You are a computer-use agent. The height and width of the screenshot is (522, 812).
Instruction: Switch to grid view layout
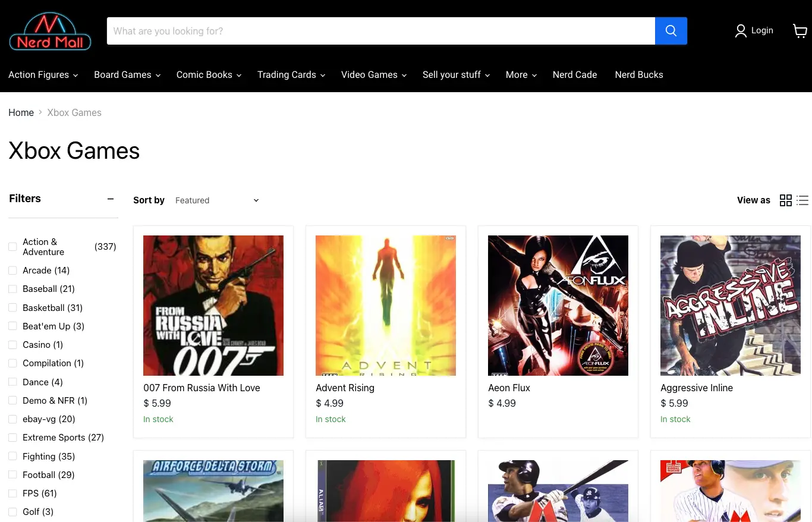785,200
